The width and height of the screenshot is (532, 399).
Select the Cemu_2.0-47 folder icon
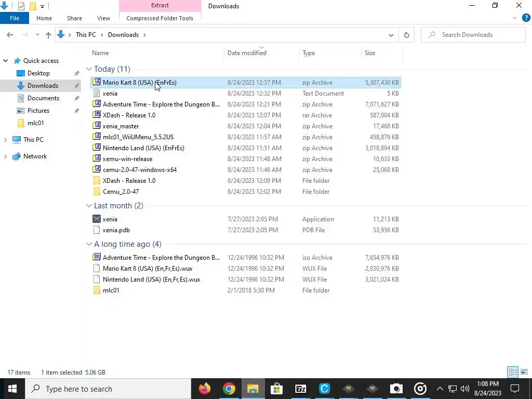[97, 192]
